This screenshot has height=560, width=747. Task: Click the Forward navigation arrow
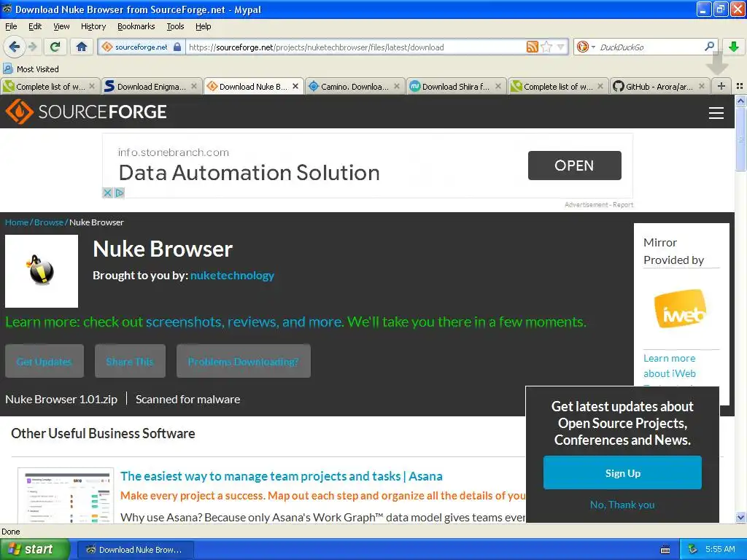point(32,47)
